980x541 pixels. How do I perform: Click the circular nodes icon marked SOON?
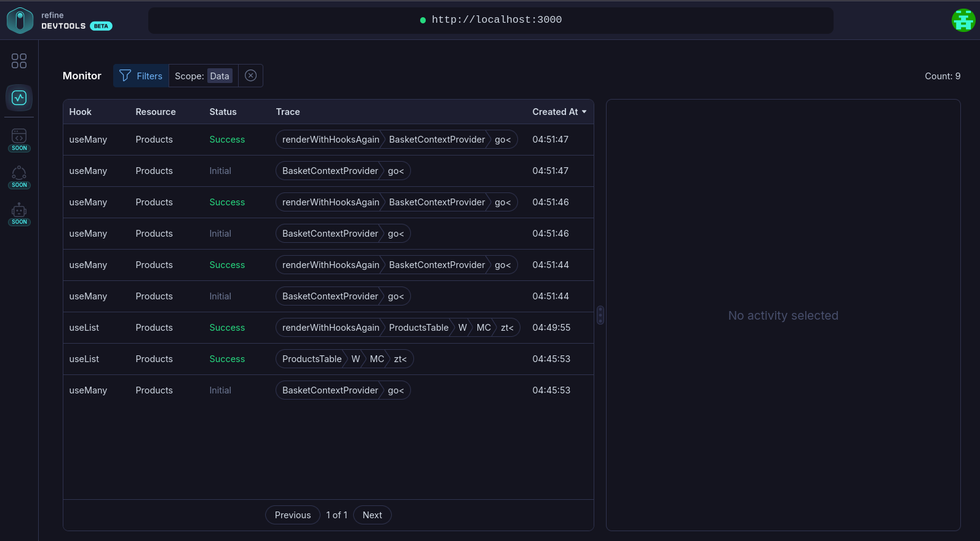tap(19, 176)
